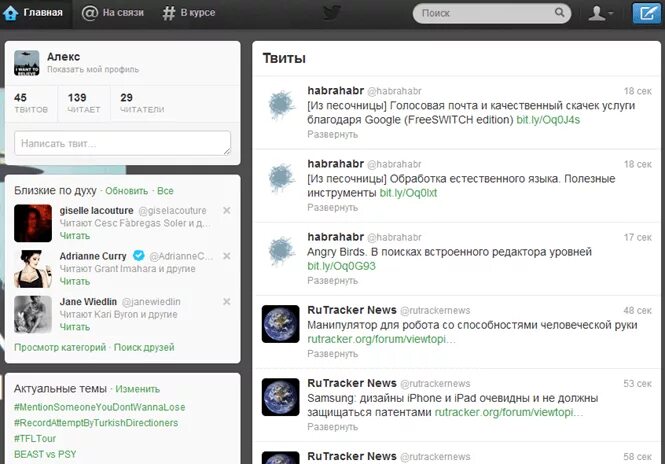Click giselle lacouture name
665x464 pixels.
96,210
